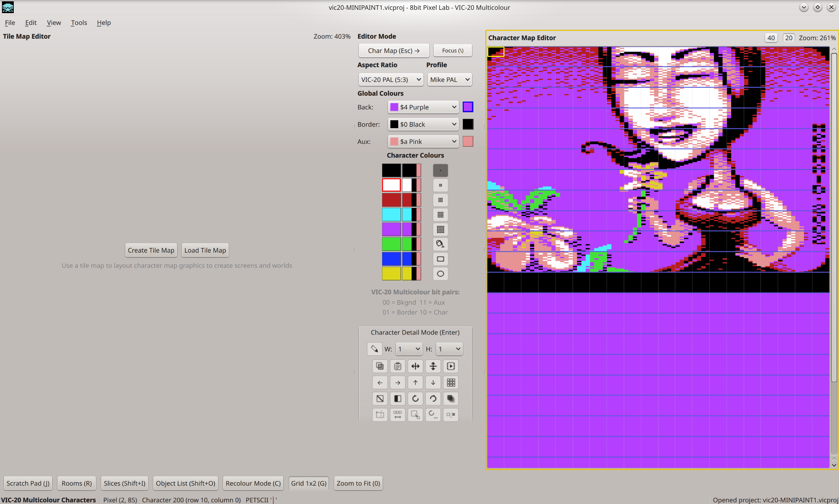The width and height of the screenshot is (839, 504).
Task: Select the paint bucket fill tool
Action: coord(440,244)
